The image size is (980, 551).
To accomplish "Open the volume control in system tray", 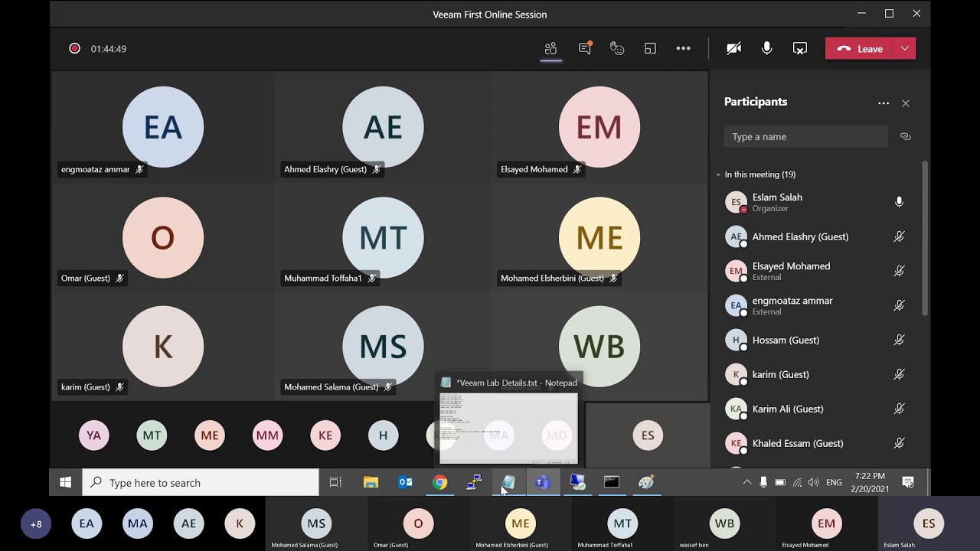I will tap(813, 482).
